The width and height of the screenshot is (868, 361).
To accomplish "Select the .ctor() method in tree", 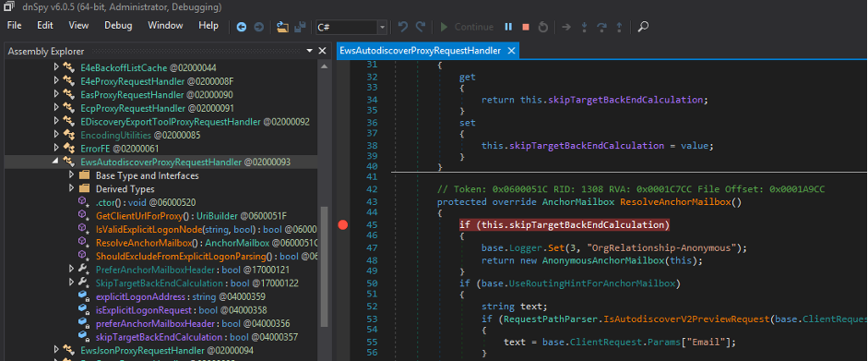I will pyautogui.click(x=145, y=202).
